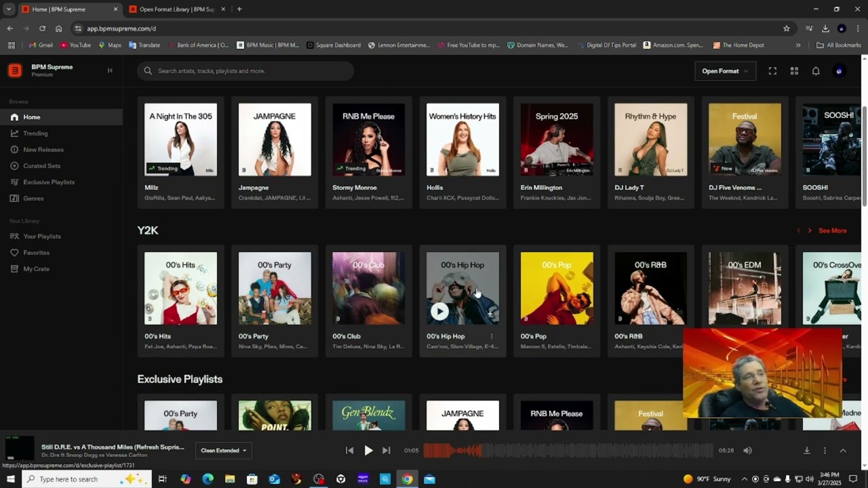Click the search artists and tracks field
Screen dimensions: 868x488
tap(245, 71)
